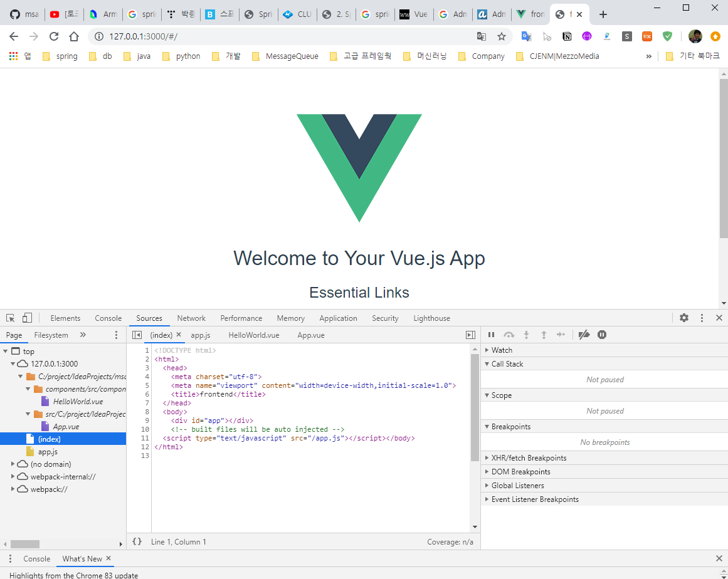Toggle pause on exceptions icon
The image size is (728, 579).
click(602, 335)
